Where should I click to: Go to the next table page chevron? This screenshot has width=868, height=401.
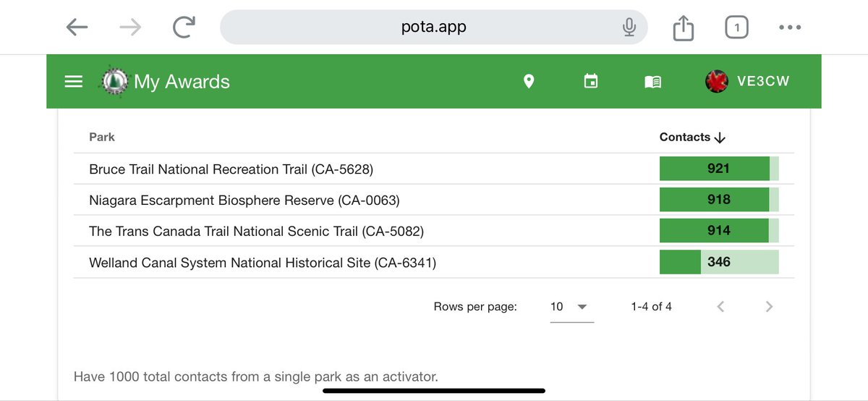(x=769, y=307)
